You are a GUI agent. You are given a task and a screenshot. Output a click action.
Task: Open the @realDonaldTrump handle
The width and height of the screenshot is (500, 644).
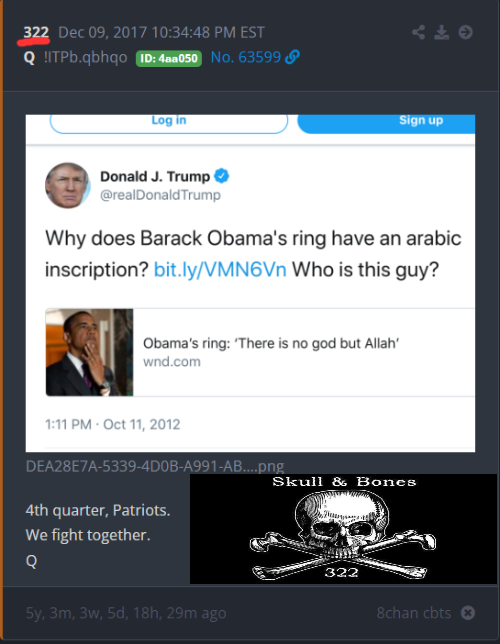pos(160,195)
